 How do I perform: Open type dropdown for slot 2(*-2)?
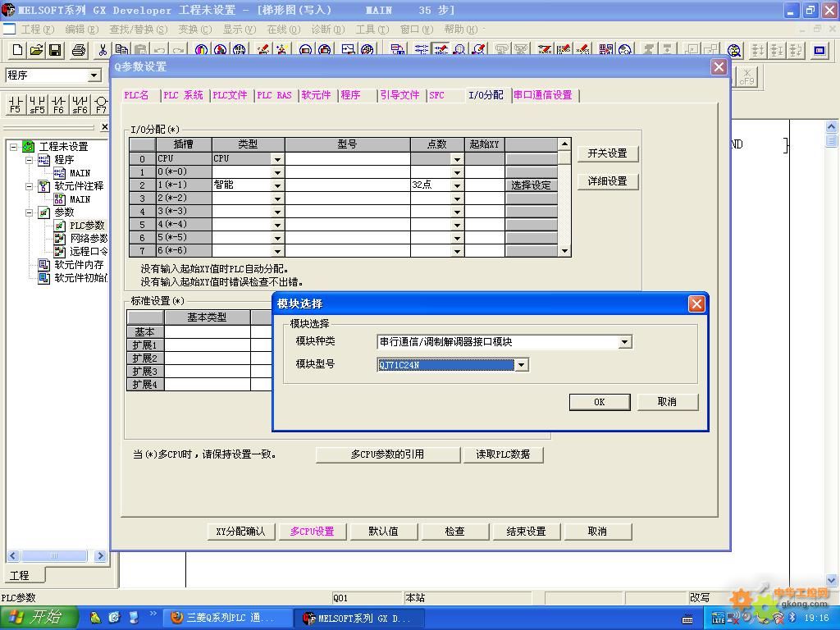[277, 199]
